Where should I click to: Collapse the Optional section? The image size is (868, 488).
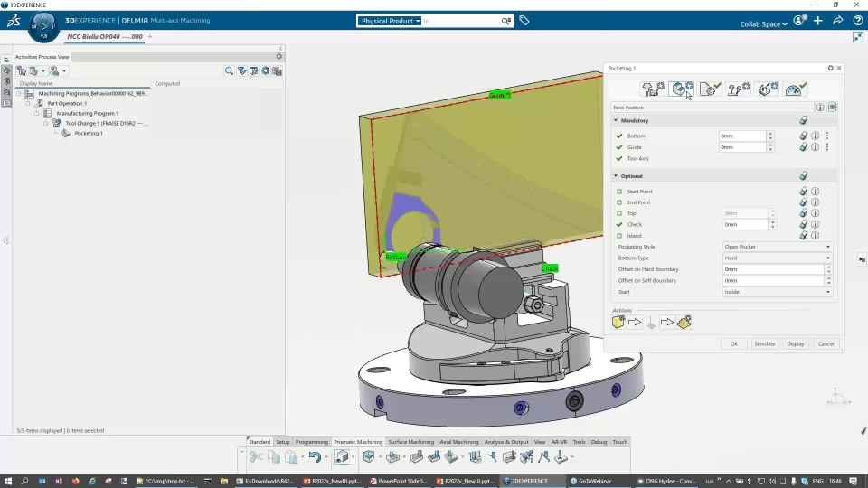point(616,176)
